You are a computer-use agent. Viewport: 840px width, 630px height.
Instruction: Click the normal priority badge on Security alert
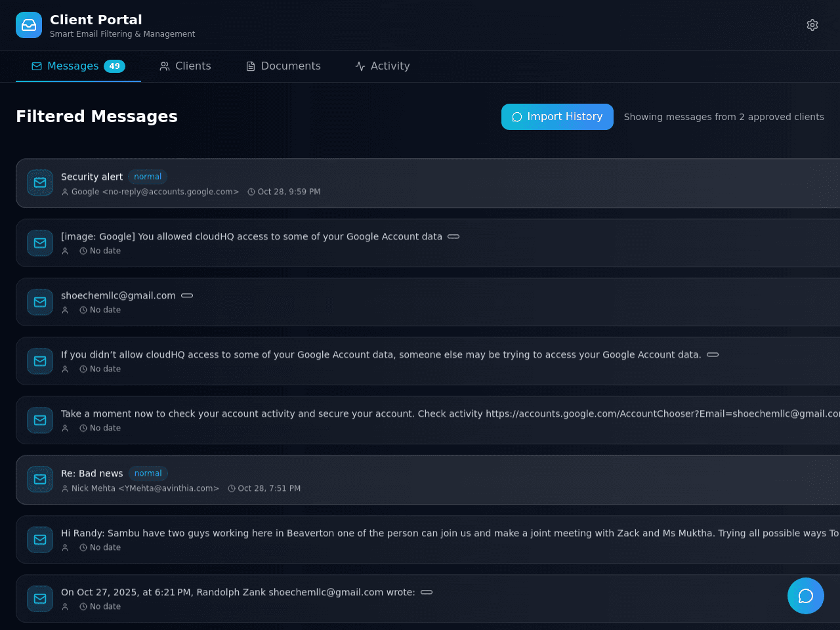point(148,177)
